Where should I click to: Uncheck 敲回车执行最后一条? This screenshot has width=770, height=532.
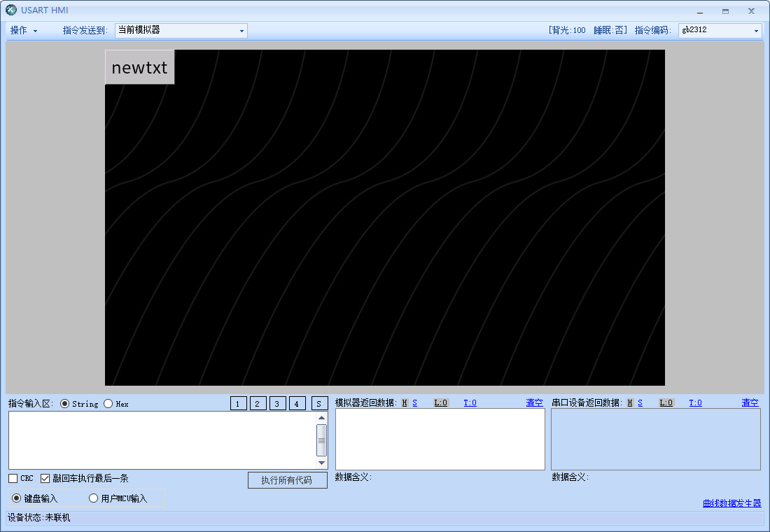coord(45,478)
